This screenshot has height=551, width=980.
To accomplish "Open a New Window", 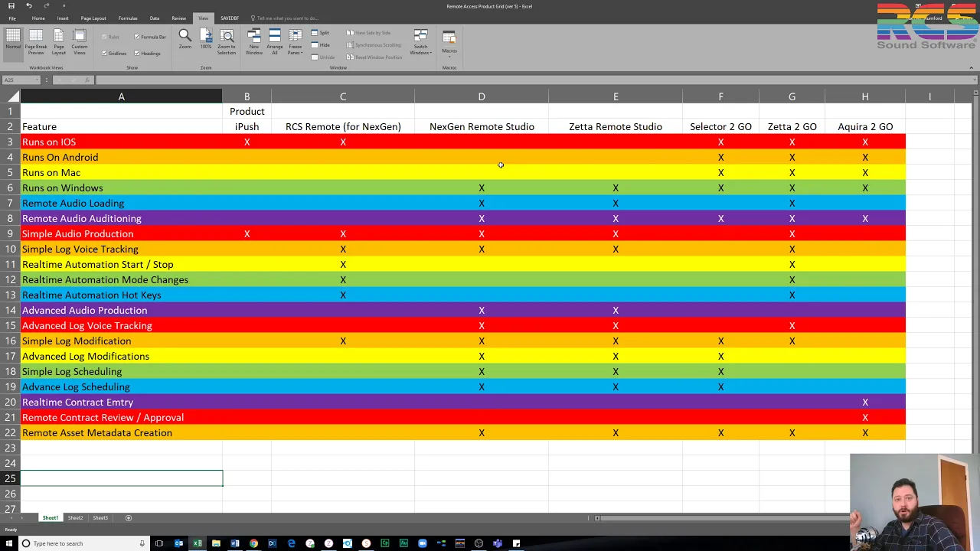I will coord(254,42).
